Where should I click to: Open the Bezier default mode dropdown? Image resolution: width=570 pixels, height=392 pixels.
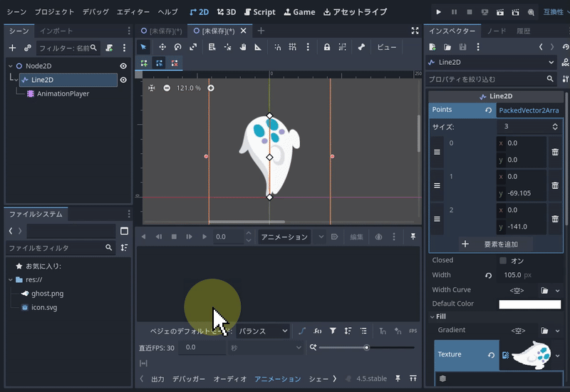coord(263,331)
